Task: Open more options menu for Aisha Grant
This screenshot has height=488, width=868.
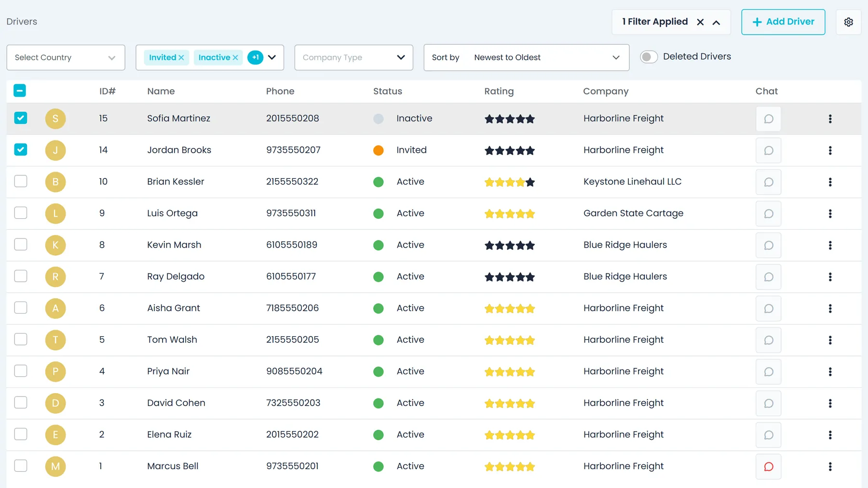Action: pos(830,308)
